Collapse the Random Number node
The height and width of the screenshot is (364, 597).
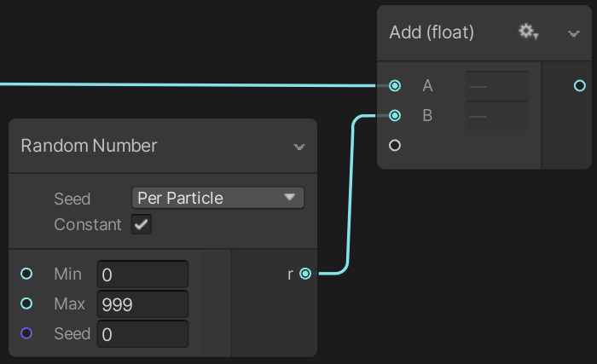point(299,147)
